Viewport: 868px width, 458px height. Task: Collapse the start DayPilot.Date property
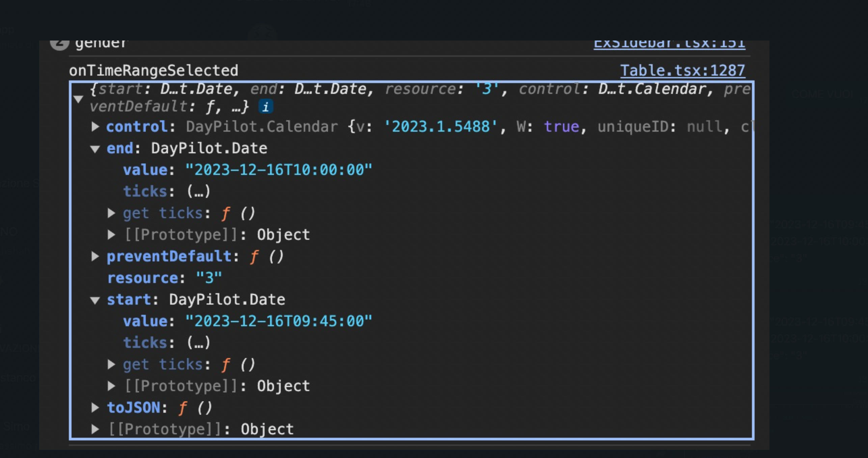pyautogui.click(x=95, y=300)
